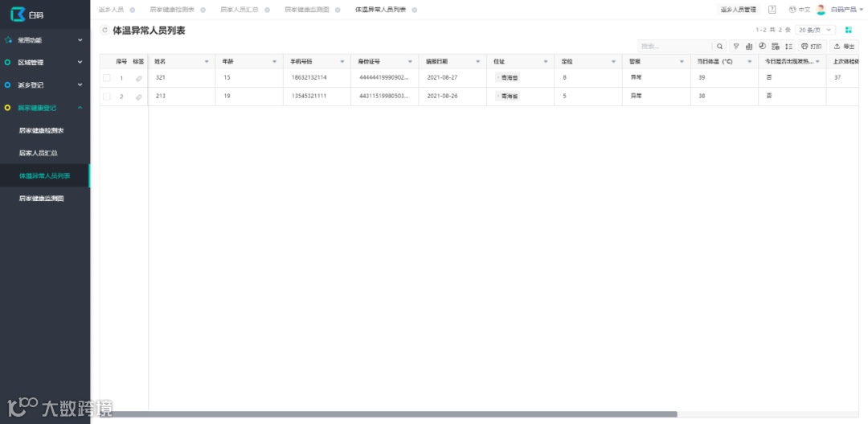Open the filter funnel tool
Viewport: 868px width, 424px height.
point(735,47)
